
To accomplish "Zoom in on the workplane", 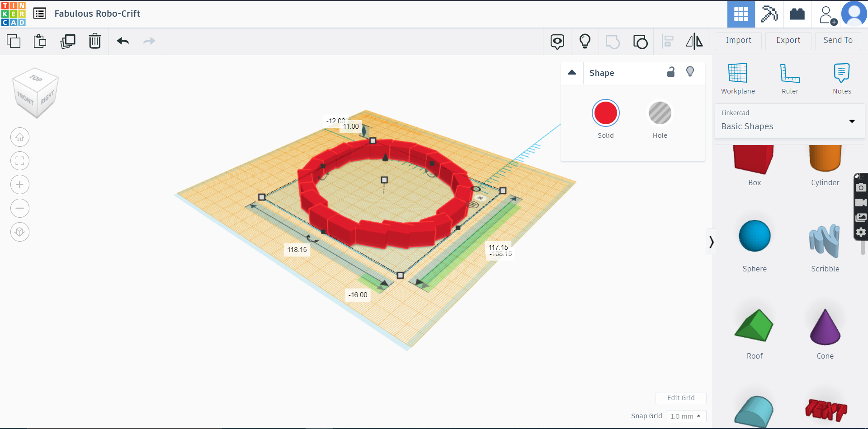I will point(20,184).
